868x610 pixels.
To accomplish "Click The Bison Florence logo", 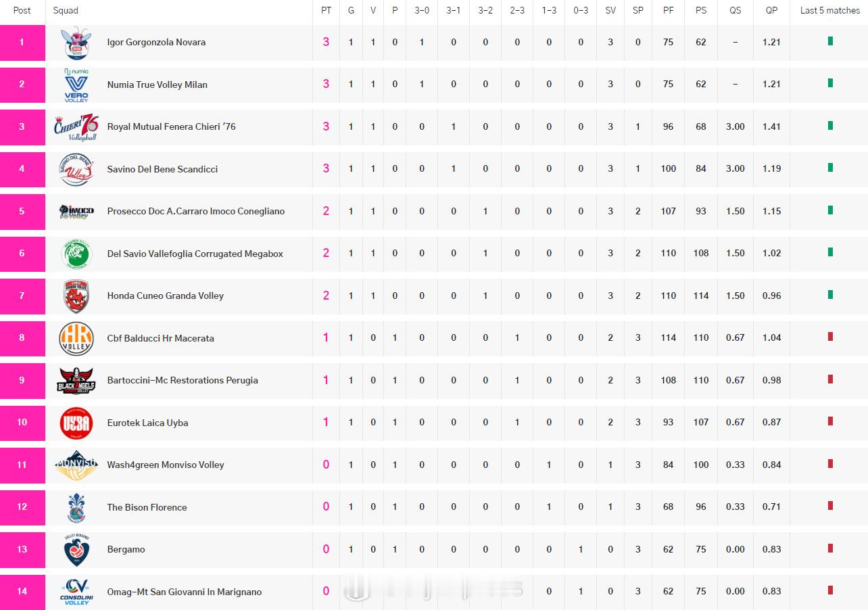I will 76,507.
